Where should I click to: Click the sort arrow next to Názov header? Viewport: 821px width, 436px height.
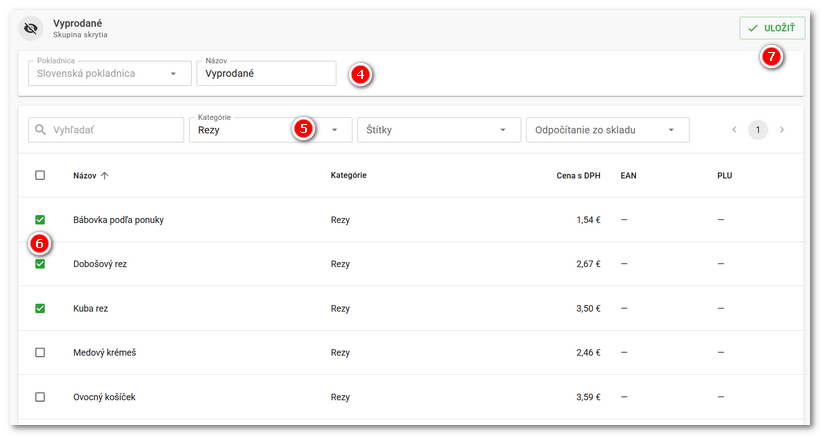click(x=105, y=175)
